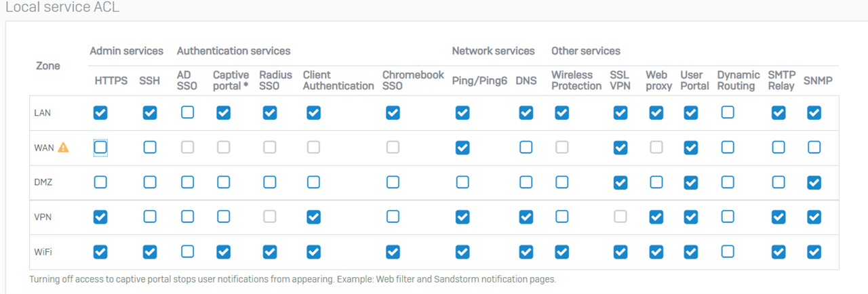
Task: Disable Client Authentication for VPN zone
Action: pyautogui.click(x=313, y=217)
